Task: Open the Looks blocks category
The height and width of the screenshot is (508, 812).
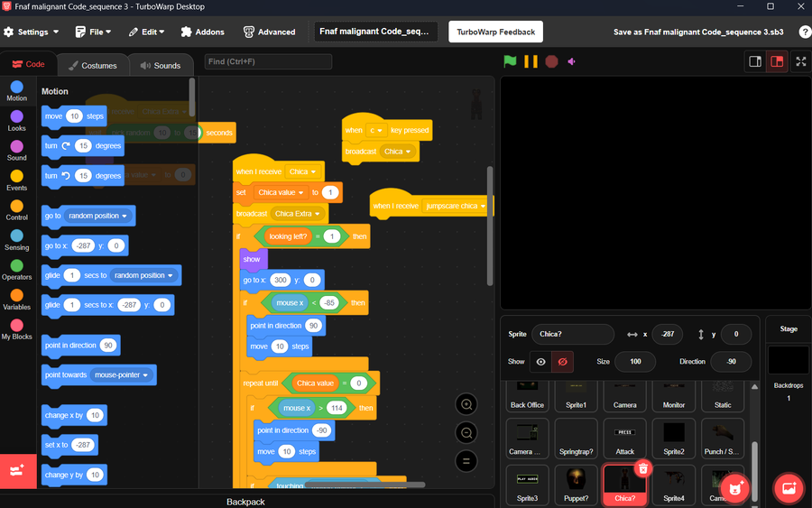Action: point(16,121)
